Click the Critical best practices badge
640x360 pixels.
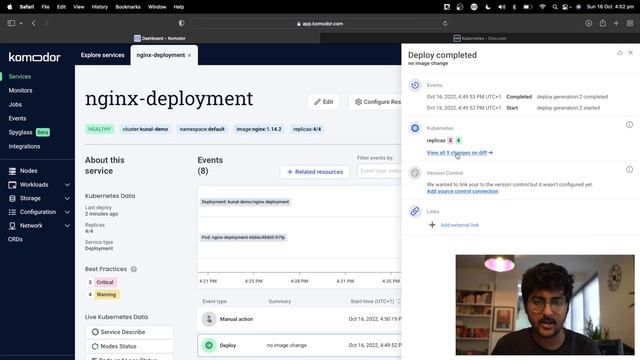(105, 282)
